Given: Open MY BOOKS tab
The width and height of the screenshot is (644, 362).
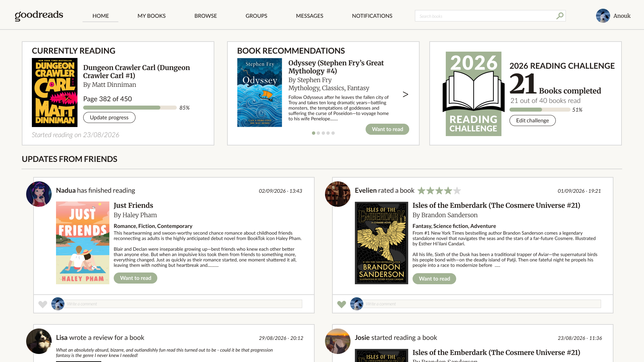Looking at the screenshot, I should pyautogui.click(x=152, y=16).
